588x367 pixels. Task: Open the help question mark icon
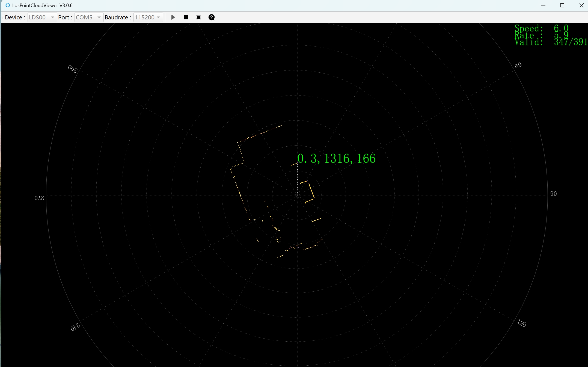coord(212,17)
